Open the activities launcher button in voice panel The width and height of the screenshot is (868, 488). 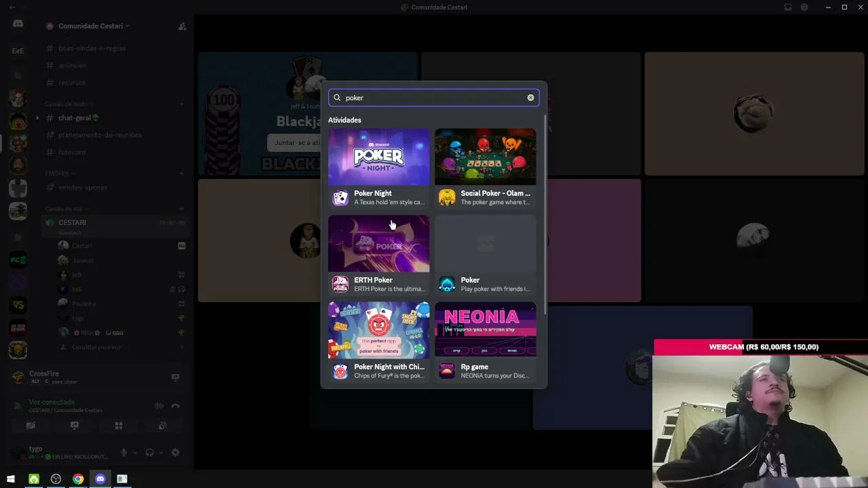point(119,426)
